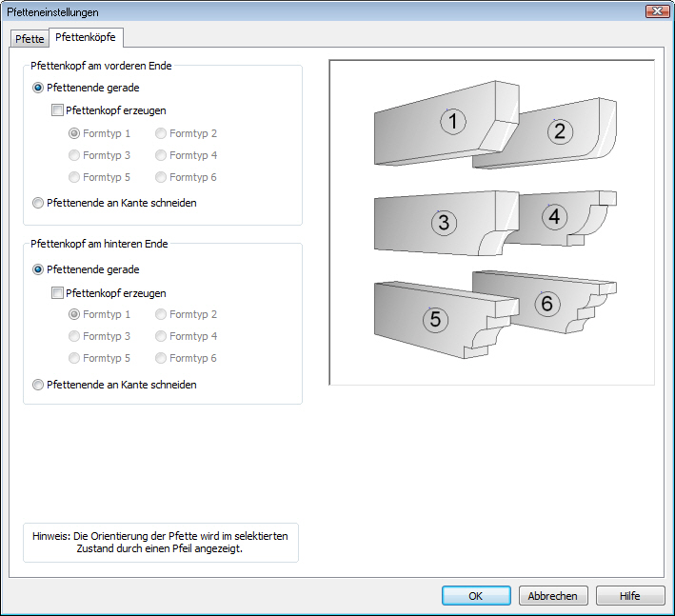Select the Pfettenköpfe tab
Screen dimensions: 675x616
[x=86, y=37]
